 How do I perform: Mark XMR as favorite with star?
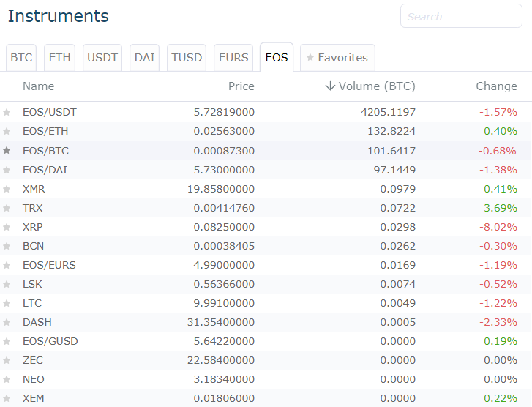coord(7,189)
